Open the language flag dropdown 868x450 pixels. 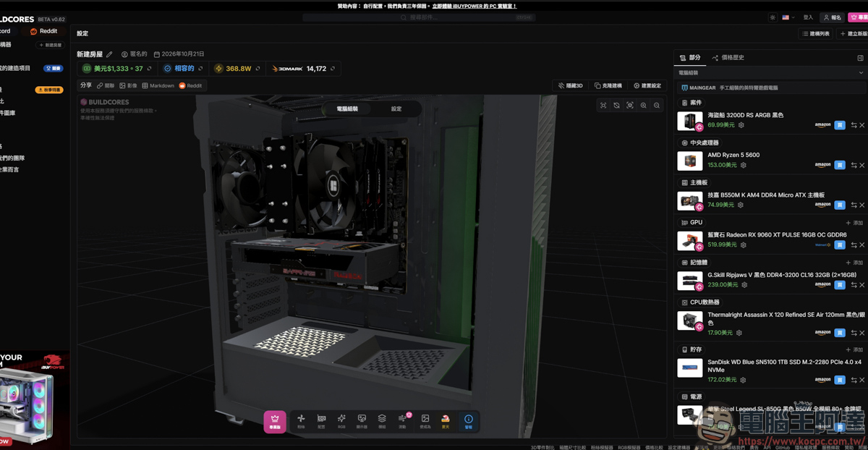click(788, 17)
